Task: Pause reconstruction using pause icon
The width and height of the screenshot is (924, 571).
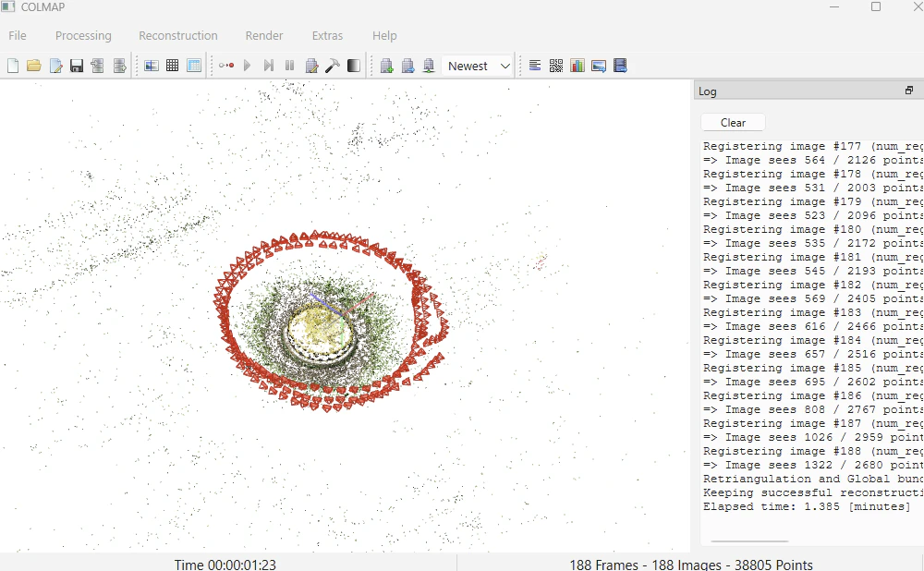Action: pyautogui.click(x=289, y=66)
